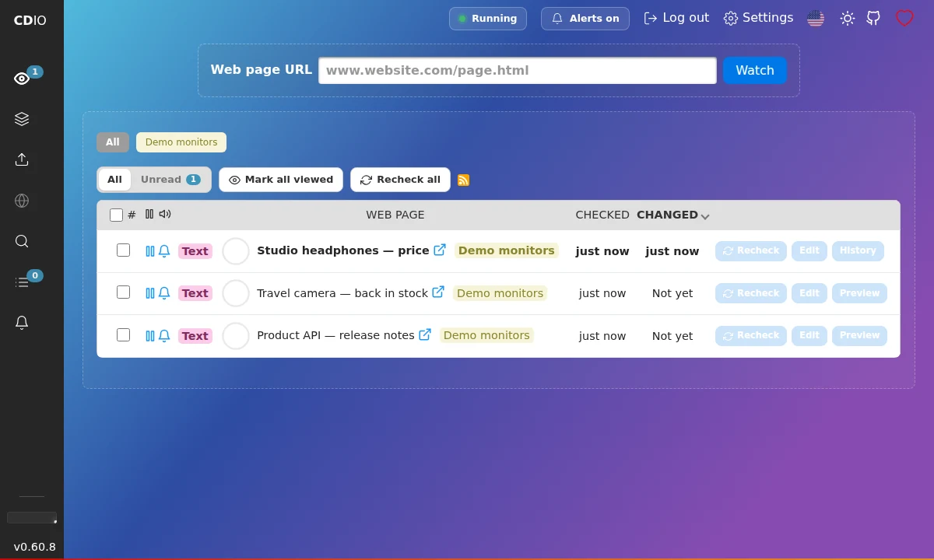Open Studio headphones — price title
Viewport: 934px width, 560px height.
[x=343, y=250]
